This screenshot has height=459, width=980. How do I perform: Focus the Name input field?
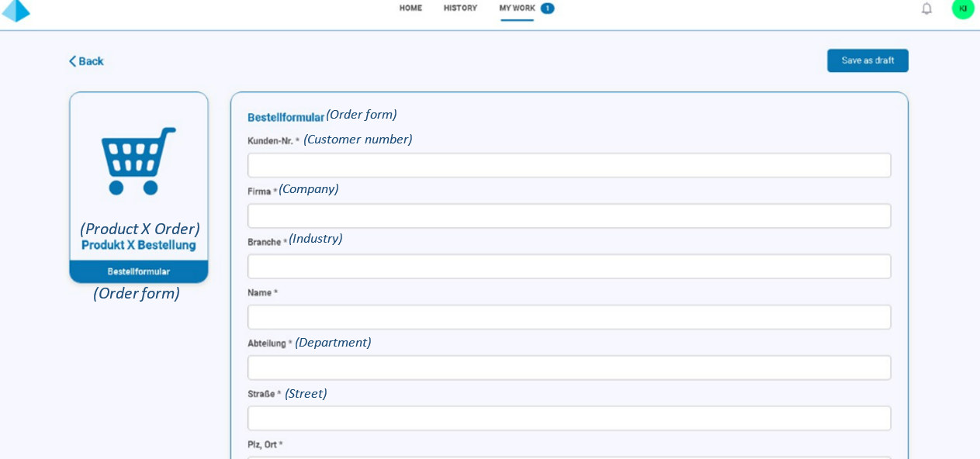click(x=569, y=316)
